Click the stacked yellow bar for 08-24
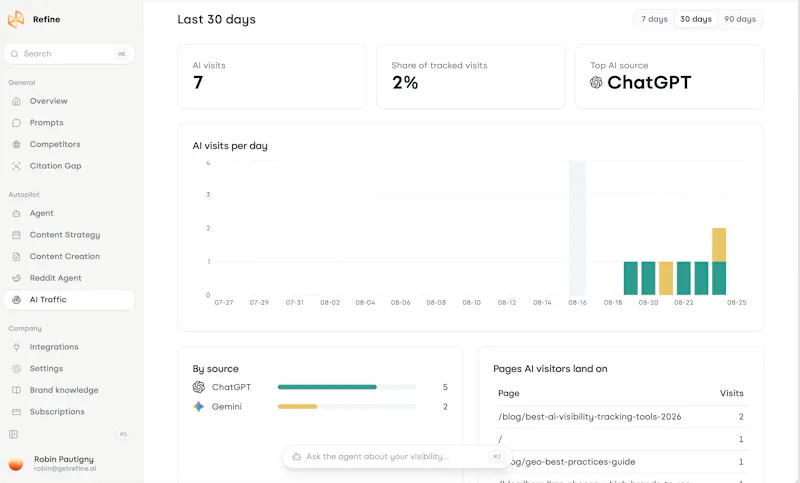 click(719, 245)
